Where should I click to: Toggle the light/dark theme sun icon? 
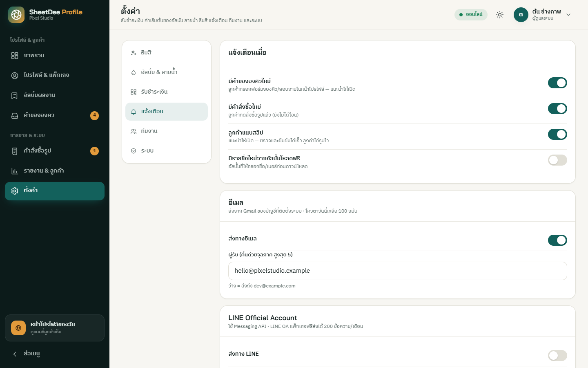pos(500,15)
